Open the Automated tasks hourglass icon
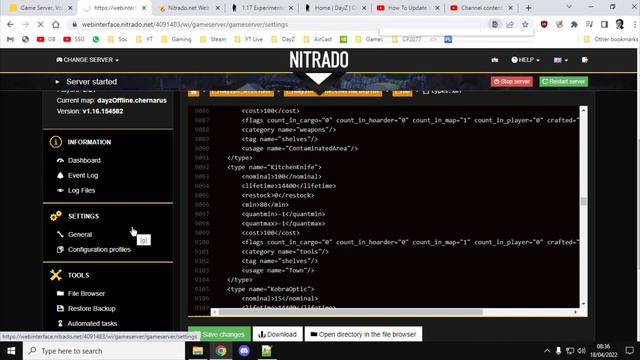 60,324
